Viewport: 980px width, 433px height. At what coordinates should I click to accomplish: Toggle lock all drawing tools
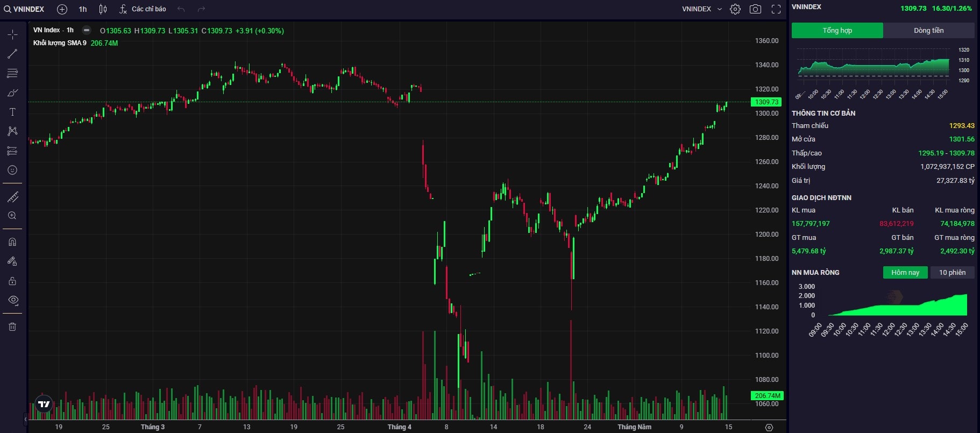pos(12,281)
